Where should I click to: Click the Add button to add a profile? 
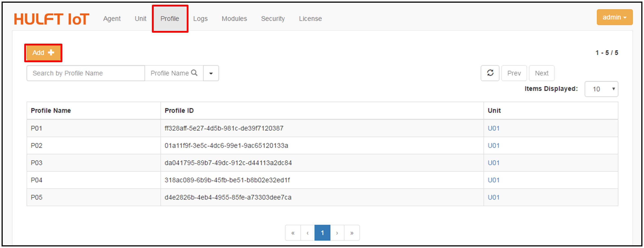[43, 53]
